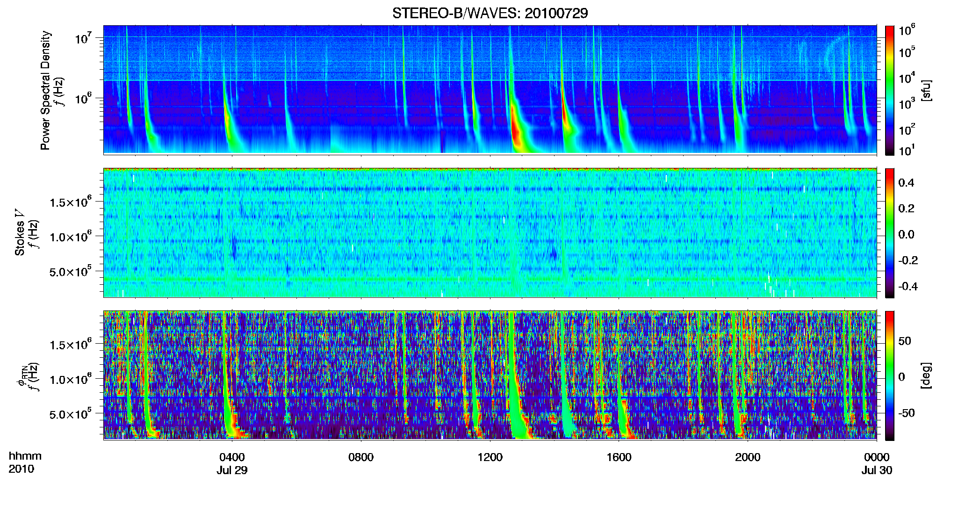Click the power spectral density colorbar
980x505 pixels.
(890, 90)
